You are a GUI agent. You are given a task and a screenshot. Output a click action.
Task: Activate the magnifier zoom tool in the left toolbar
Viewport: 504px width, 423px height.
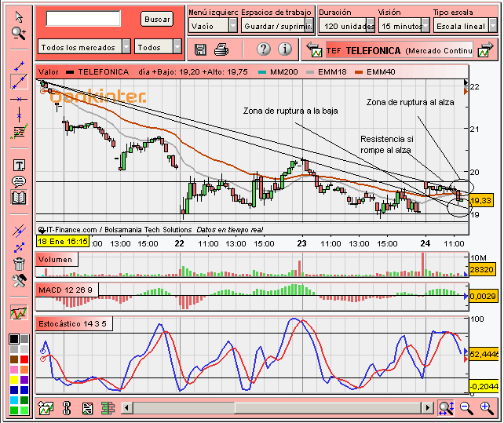tap(19, 34)
